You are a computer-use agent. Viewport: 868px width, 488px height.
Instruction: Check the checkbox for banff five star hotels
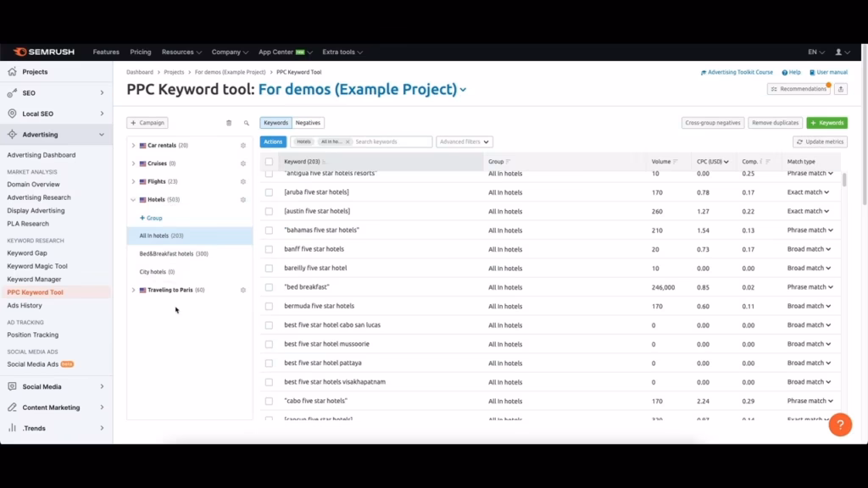270,248
